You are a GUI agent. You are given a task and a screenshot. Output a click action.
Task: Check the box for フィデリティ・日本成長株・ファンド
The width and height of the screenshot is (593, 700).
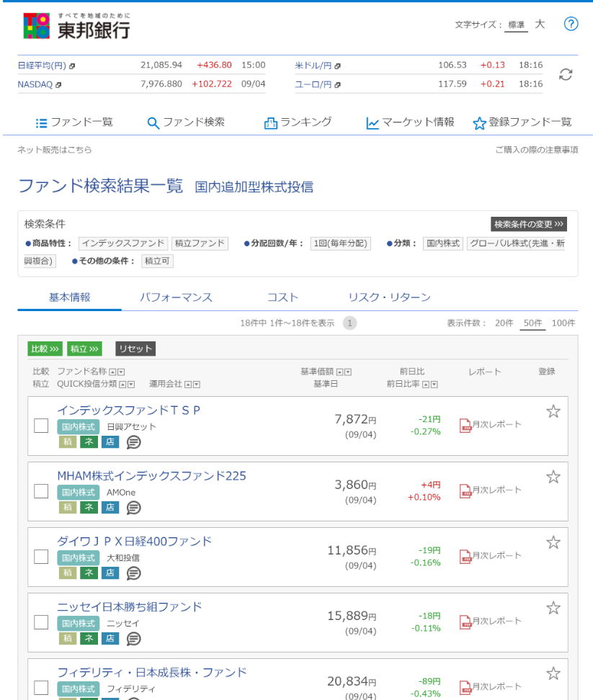point(41,688)
